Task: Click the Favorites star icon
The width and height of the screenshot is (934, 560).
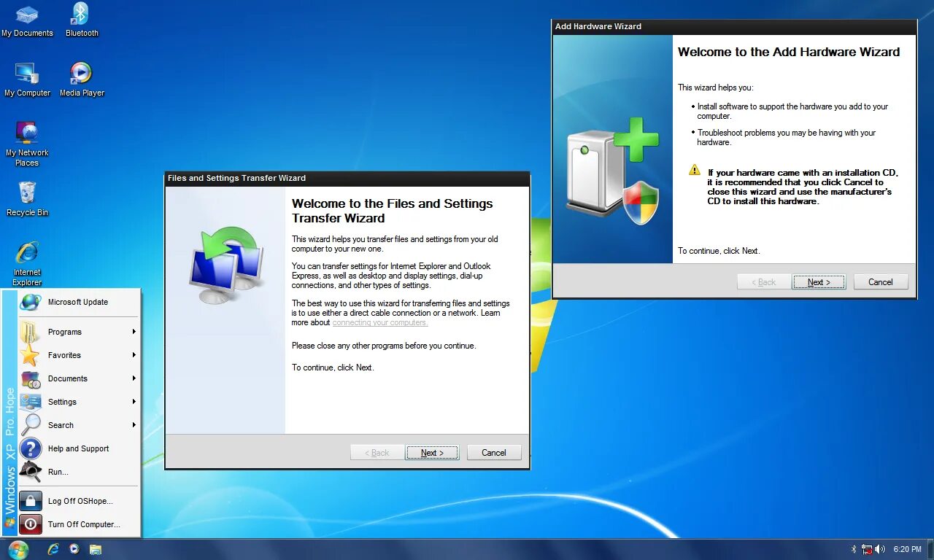Action: (x=30, y=355)
